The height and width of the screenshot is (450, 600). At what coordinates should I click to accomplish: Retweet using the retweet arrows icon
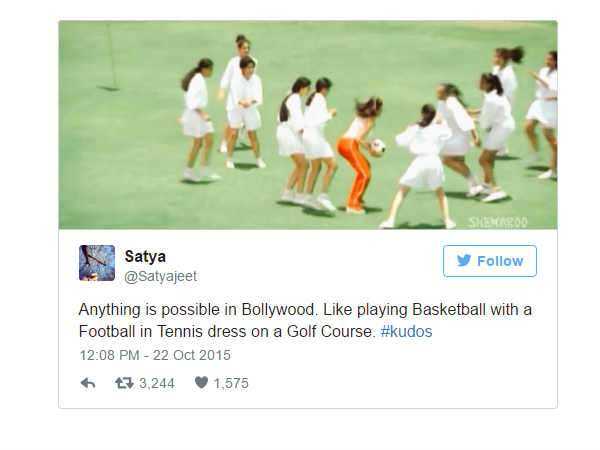[x=126, y=383]
